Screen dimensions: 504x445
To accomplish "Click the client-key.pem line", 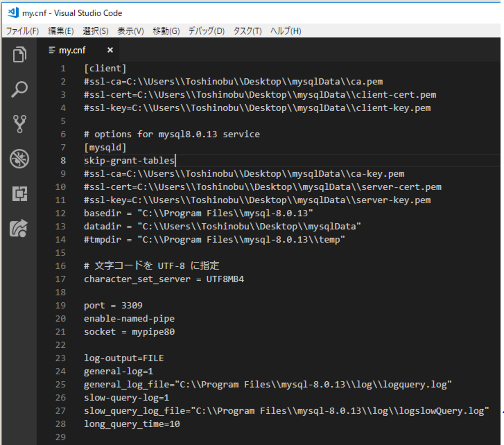I will [x=257, y=108].
